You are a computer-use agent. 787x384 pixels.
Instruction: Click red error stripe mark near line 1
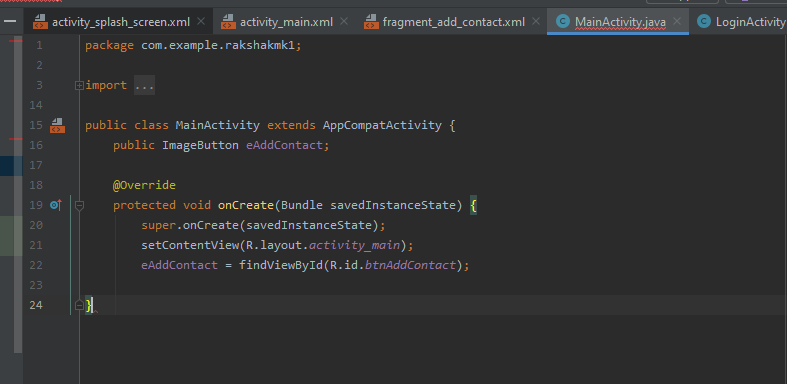point(16,41)
